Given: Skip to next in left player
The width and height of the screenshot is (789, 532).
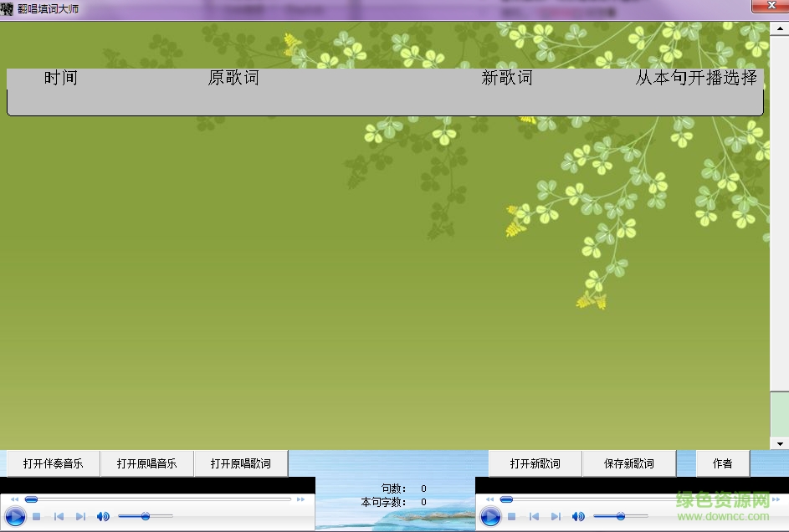Looking at the screenshot, I should (80, 516).
